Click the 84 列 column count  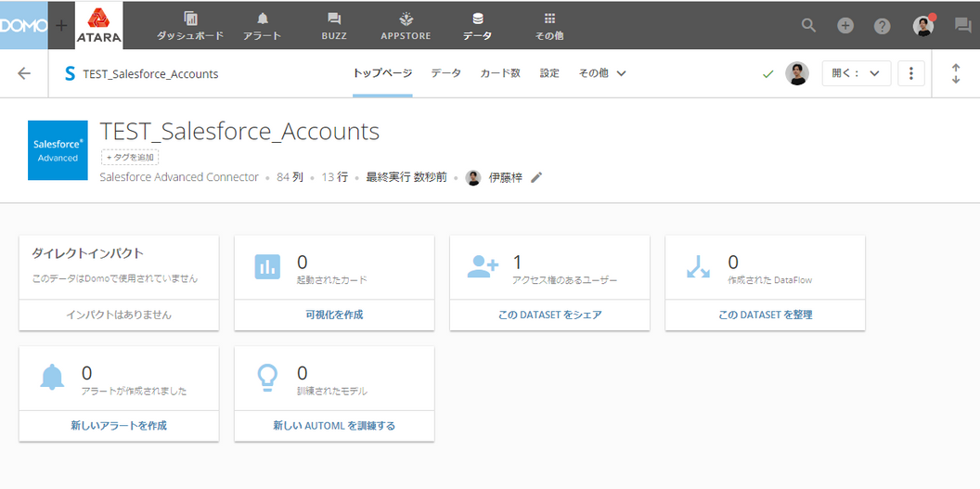[290, 177]
